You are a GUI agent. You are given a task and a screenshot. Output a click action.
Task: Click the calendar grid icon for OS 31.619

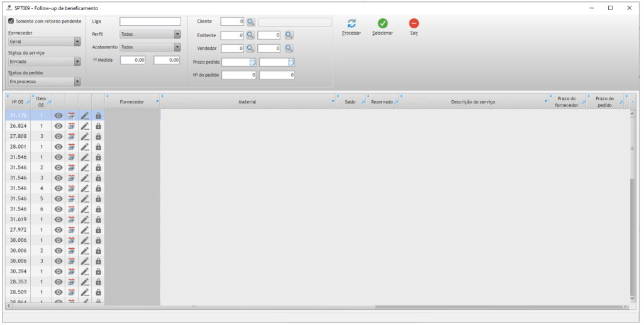point(72,219)
